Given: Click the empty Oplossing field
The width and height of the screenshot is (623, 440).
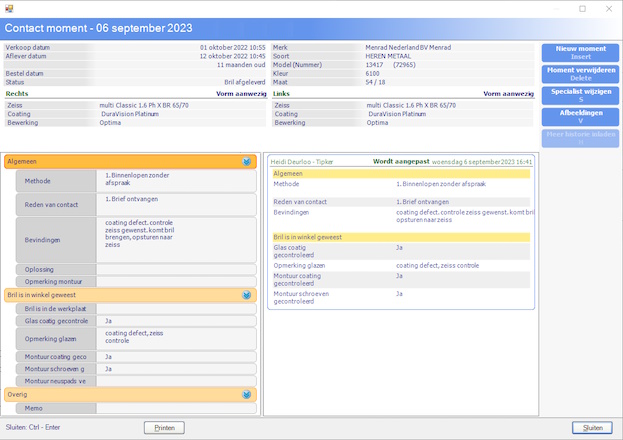Looking at the screenshot, I should click(175, 270).
